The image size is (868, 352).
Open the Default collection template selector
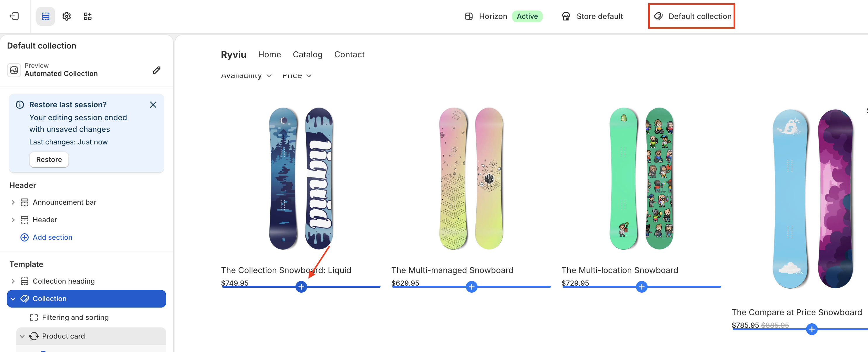692,16
